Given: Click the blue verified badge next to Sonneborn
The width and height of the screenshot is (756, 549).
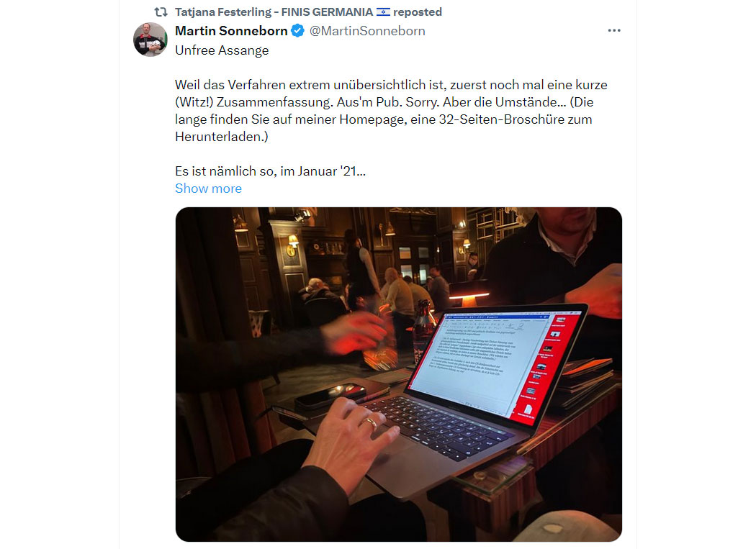Looking at the screenshot, I should [297, 31].
